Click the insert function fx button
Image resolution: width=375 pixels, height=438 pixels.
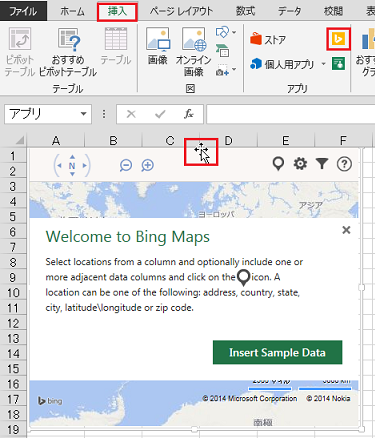(x=189, y=114)
